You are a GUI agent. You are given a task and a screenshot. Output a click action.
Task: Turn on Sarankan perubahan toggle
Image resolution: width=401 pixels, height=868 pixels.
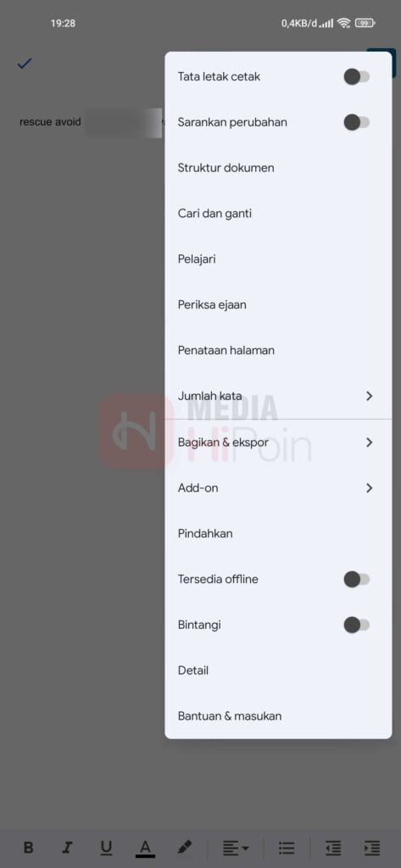[x=357, y=122]
